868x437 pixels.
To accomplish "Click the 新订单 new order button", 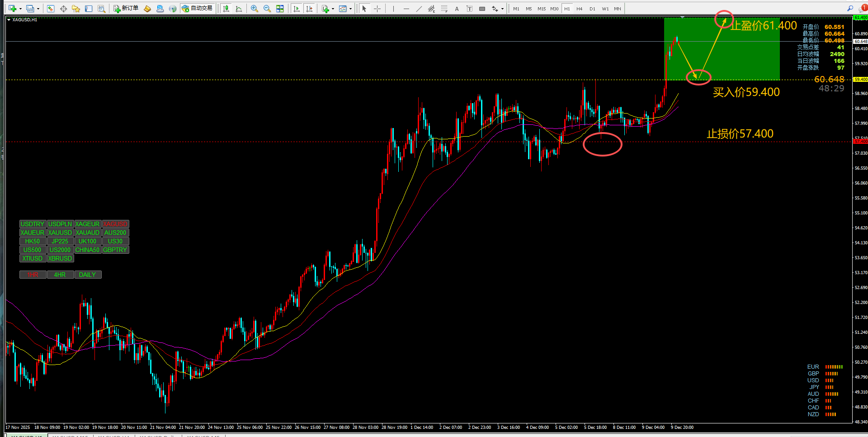I will click(126, 9).
